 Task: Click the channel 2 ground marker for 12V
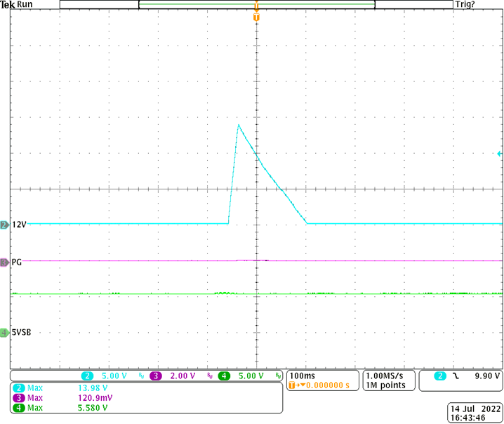(4, 225)
